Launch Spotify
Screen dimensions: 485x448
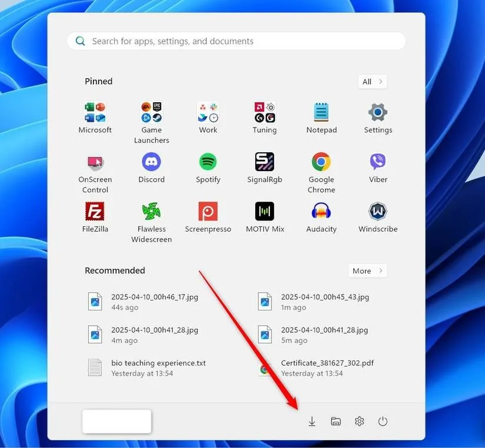[208, 168]
